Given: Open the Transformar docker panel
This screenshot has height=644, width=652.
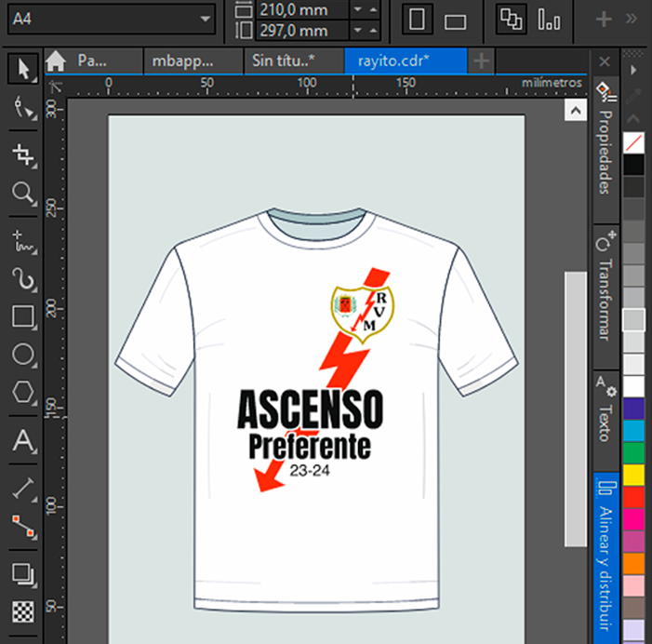Looking at the screenshot, I should pyautogui.click(x=605, y=290).
